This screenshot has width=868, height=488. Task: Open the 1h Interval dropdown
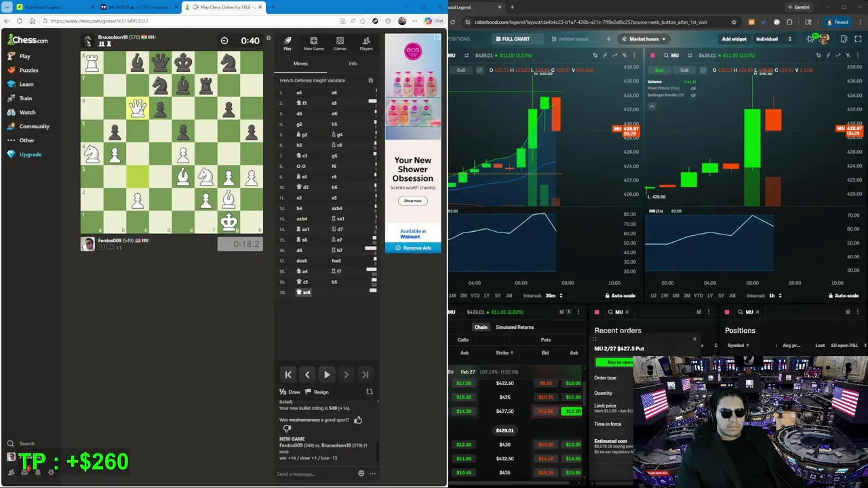[x=774, y=296]
